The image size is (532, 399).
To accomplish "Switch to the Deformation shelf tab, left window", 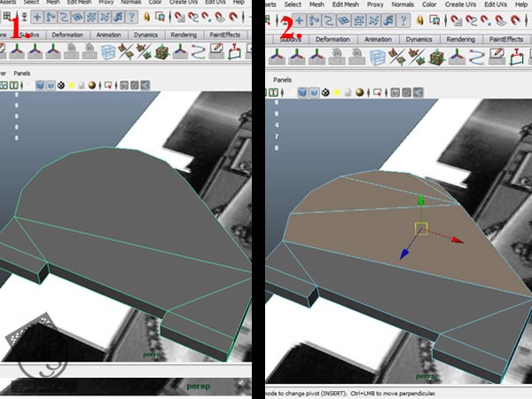I will coord(67,35).
